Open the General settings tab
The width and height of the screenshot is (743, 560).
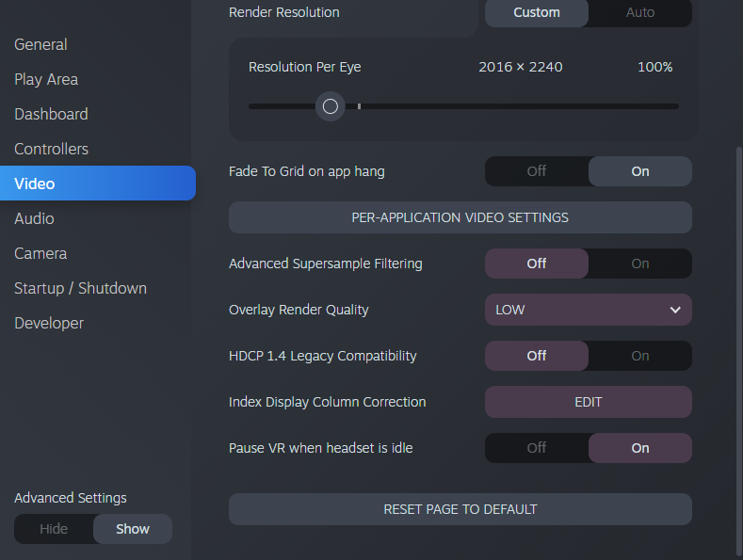(40, 44)
